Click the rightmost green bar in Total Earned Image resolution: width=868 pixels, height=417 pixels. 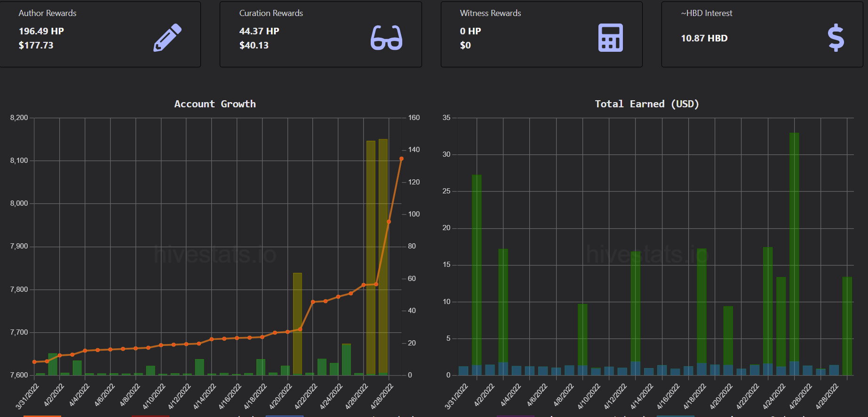pos(847,326)
